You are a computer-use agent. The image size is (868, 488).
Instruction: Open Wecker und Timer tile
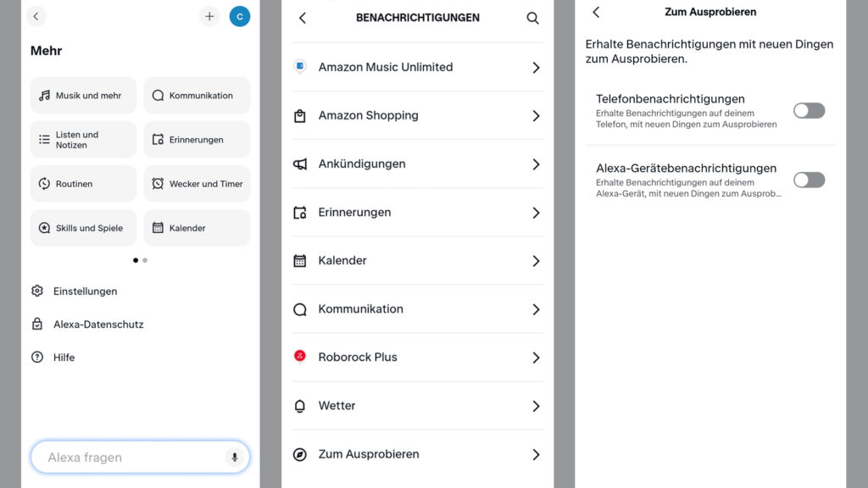click(197, 184)
